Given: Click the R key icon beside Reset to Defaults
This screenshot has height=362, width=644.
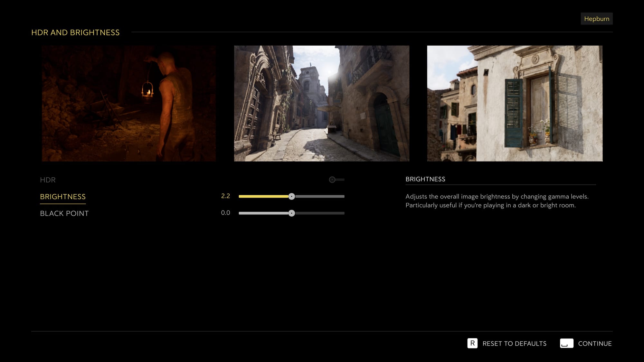Looking at the screenshot, I should [472, 343].
